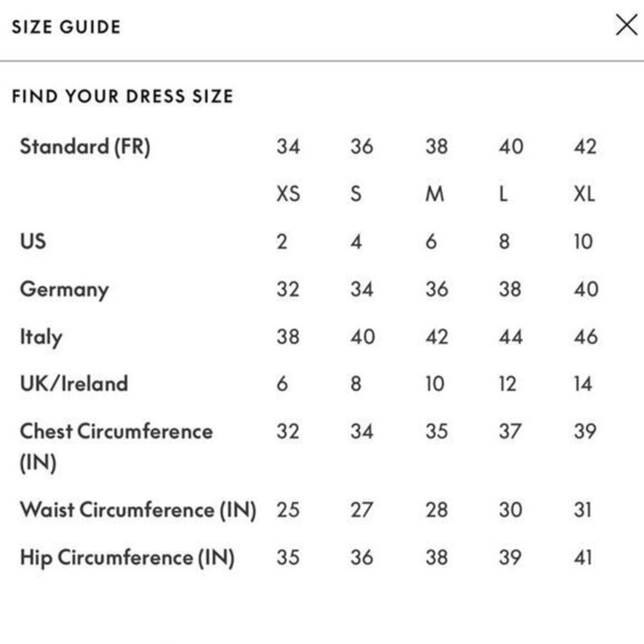
Task: Click UK/Ireland size 14 value
Action: (583, 384)
